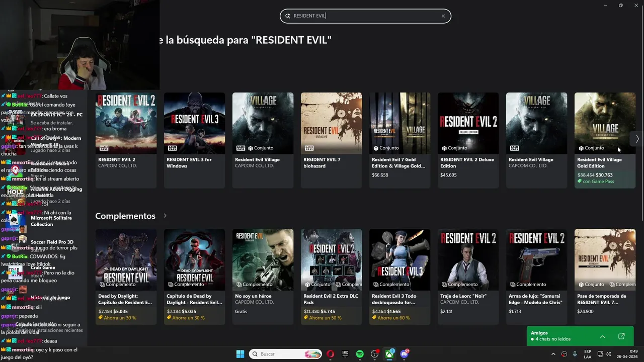Screen dimensions: 644x362
Task: Open the network tray icon
Action: click(599, 354)
